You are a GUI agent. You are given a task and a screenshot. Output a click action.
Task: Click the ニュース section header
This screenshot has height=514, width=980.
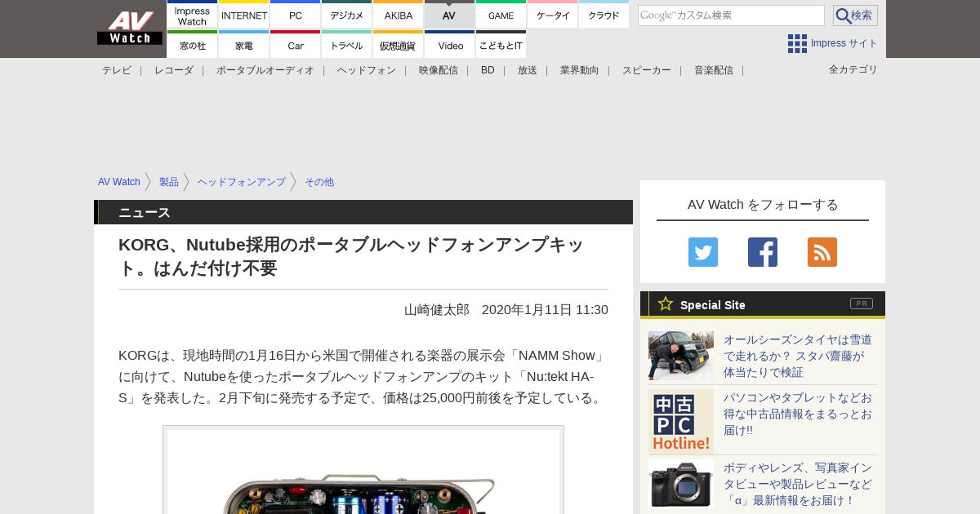point(363,212)
